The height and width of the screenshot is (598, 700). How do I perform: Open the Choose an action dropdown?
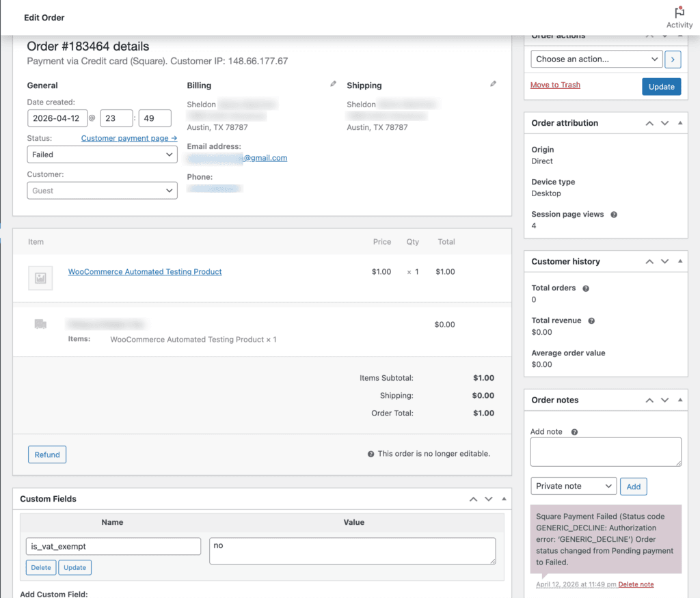click(595, 59)
